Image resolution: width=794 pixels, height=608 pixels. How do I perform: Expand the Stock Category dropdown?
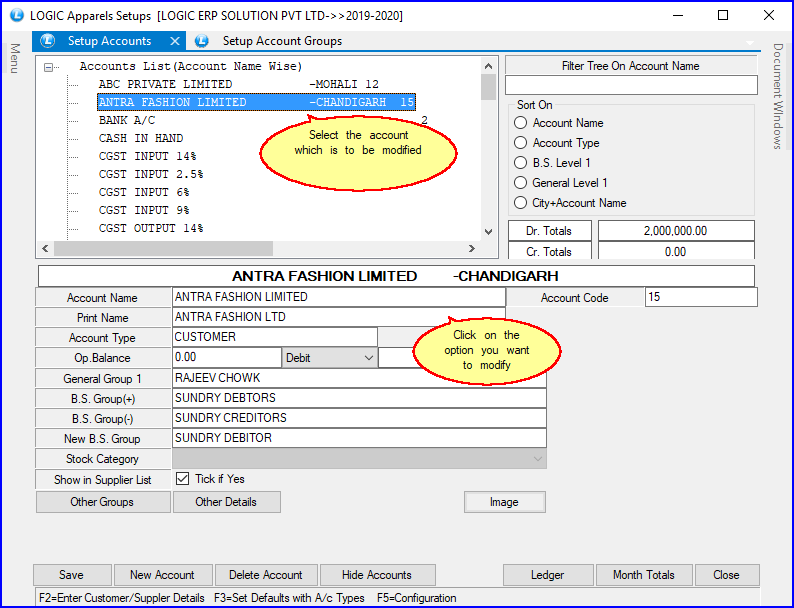tap(539, 459)
